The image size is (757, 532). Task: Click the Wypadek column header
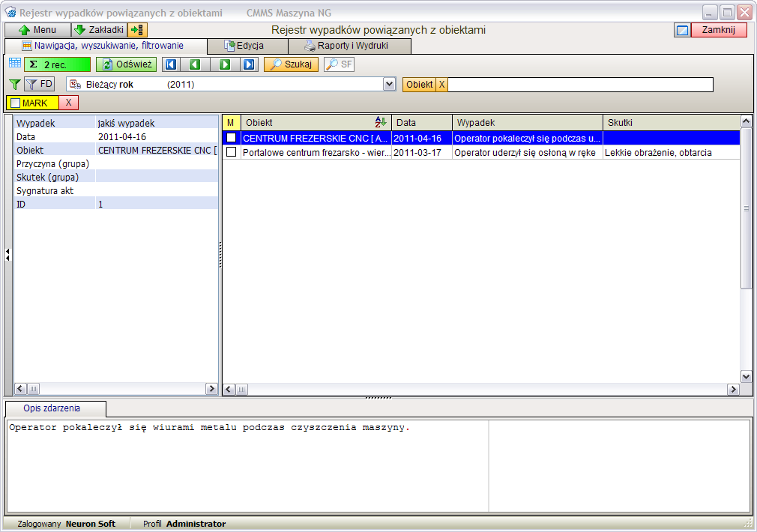click(x=527, y=123)
